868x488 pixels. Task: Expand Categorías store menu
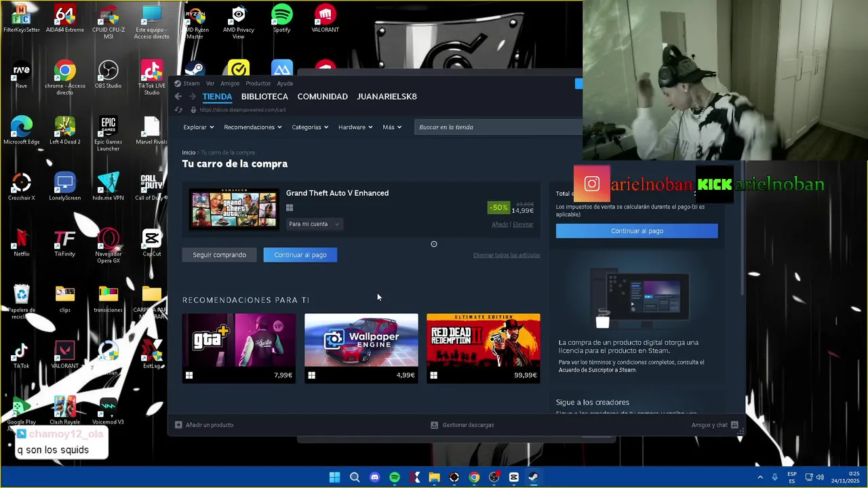click(310, 127)
